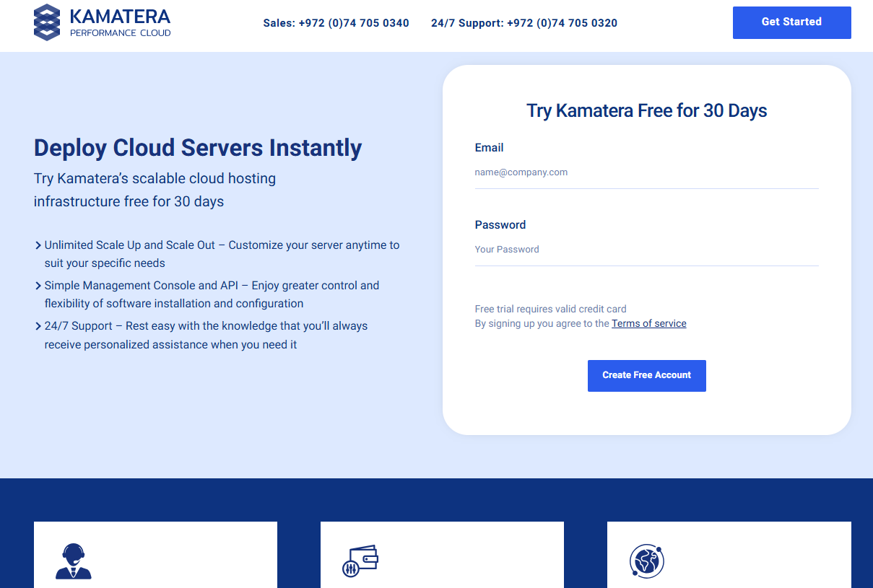Expand the 24/7 Support feature item
The height and width of the screenshot is (588, 873).
coord(206,334)
